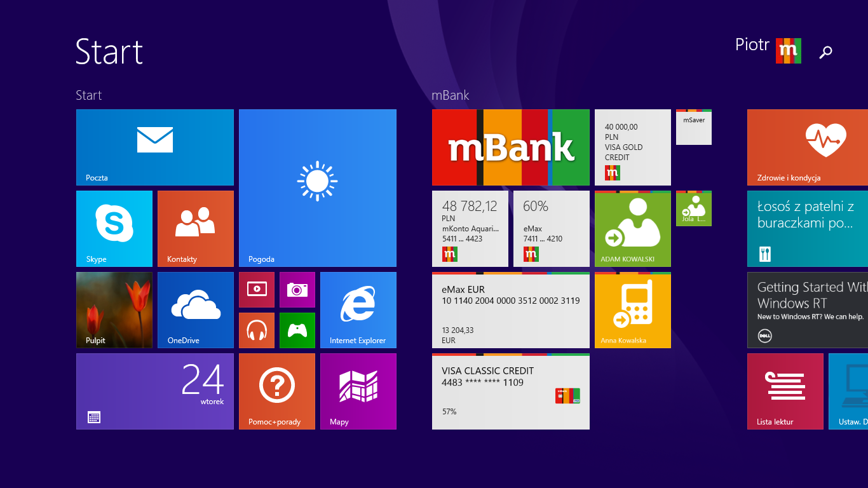
Task: Click the Piotr user name
Action: click(752, 45)
